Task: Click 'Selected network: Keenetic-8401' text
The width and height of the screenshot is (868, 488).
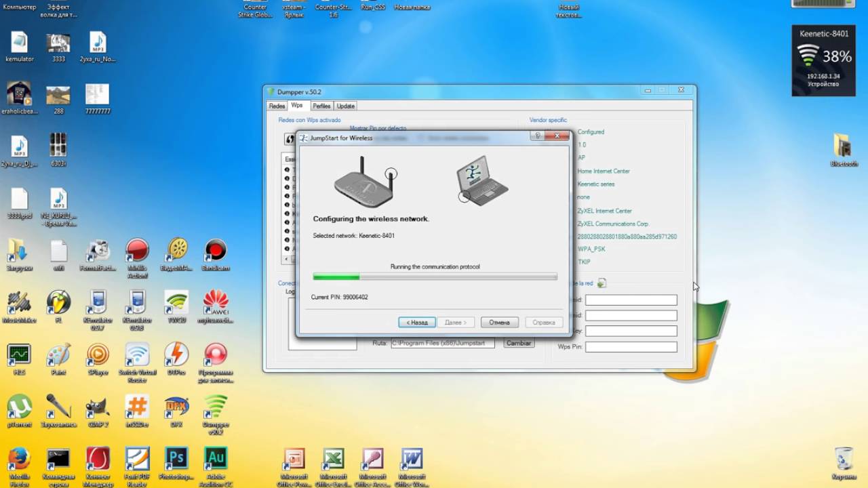Action: pos(353,236)
